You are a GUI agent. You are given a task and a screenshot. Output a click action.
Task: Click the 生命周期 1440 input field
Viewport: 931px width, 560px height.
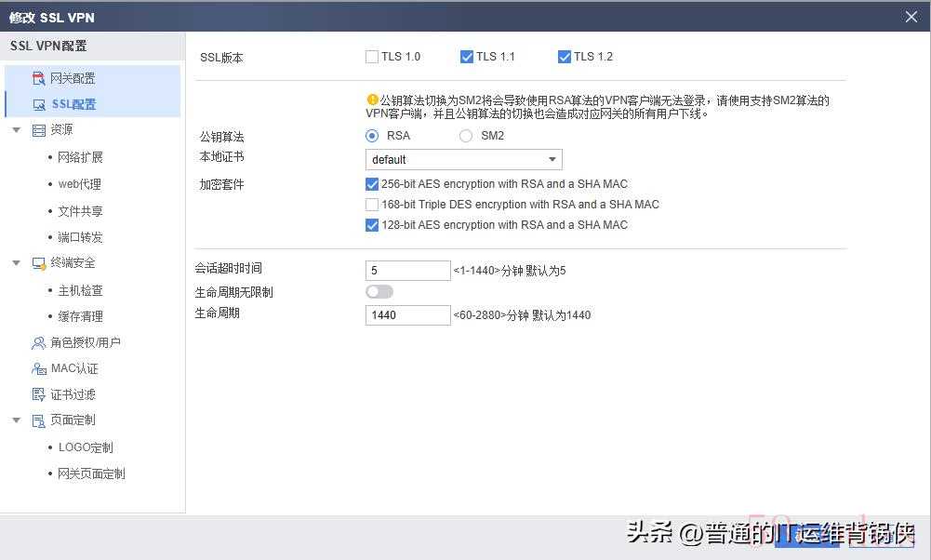click(x=408, y=314)
